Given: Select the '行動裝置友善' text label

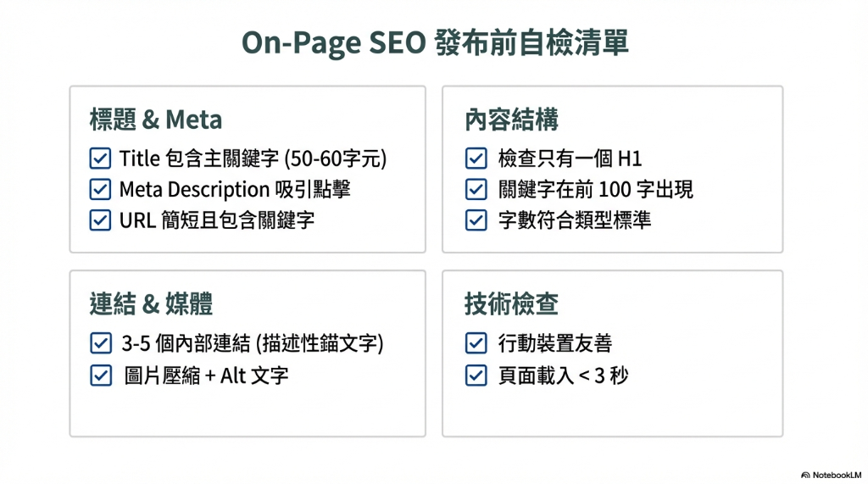Looking at the screenshot, I should click(x=555, y=343).
